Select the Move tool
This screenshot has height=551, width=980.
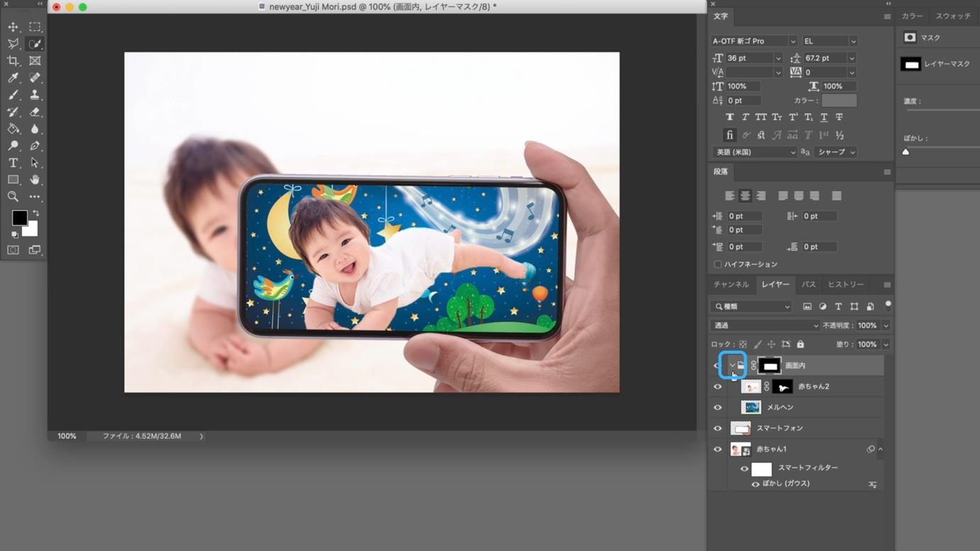coord(13,27)
